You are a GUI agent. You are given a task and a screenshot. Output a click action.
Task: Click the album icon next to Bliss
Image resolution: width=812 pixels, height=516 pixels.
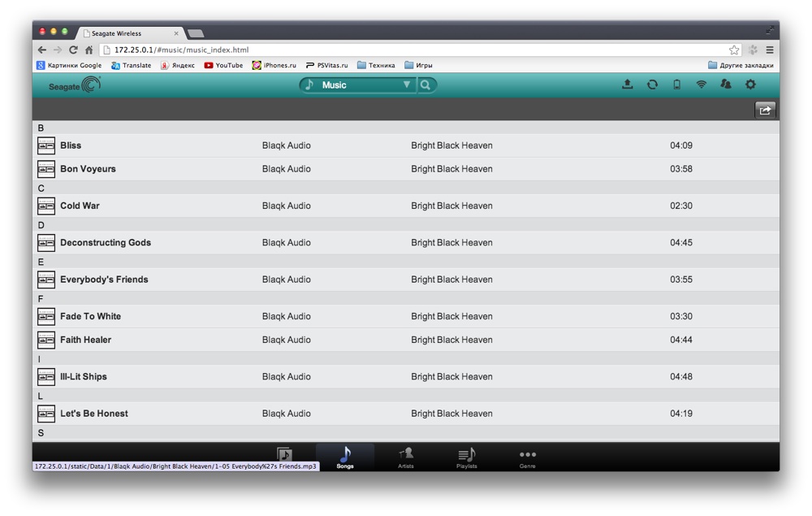46,145
